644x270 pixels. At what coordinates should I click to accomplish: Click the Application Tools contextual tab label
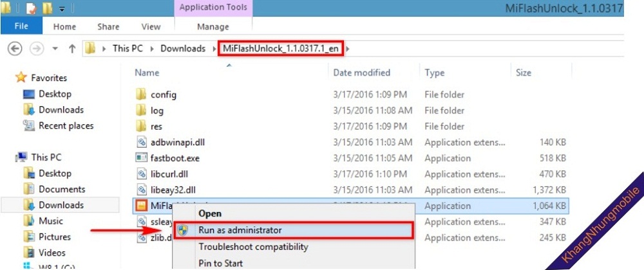[213, 7]
